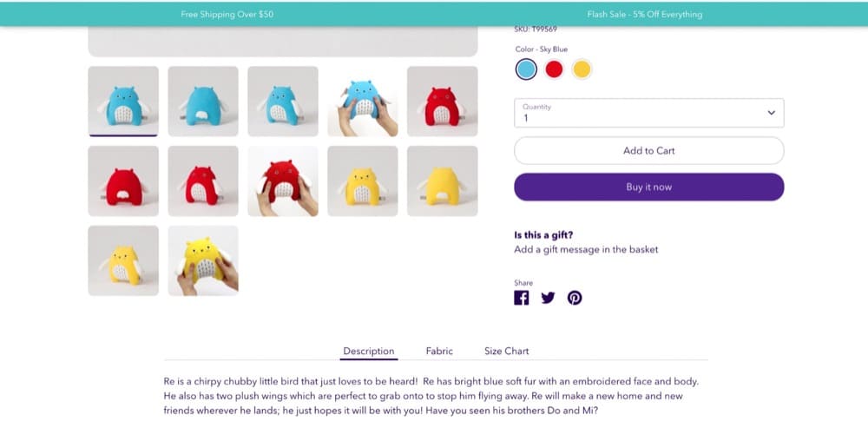Click Free Shipping Over $50 banner text
Viewport: 868px width, 421px height.
tap(227, 15)
